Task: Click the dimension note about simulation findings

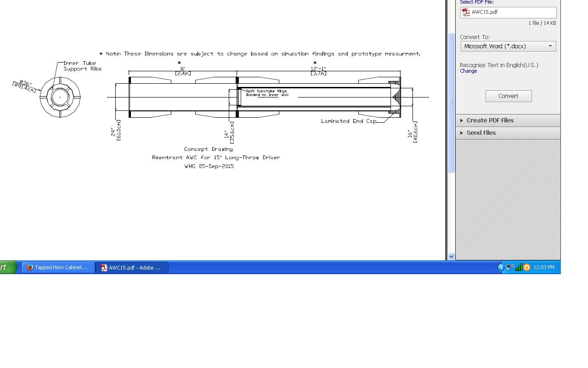Action: point(260,54)
